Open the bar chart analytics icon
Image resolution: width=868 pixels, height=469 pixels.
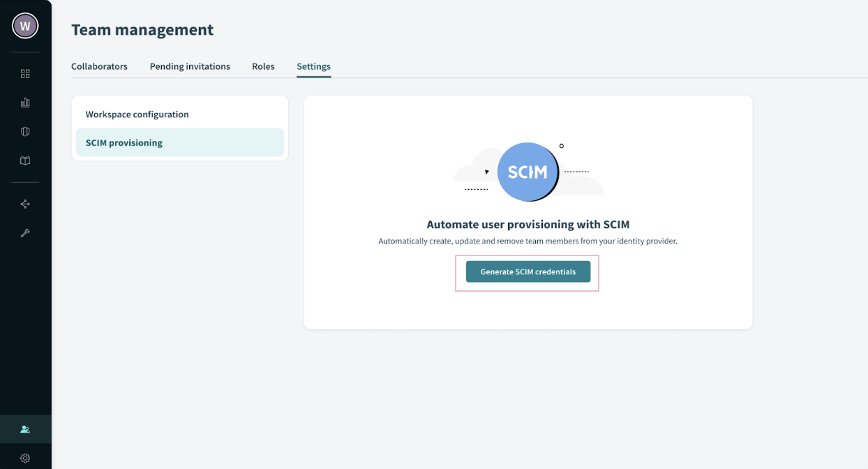click(x=25, y=103)
